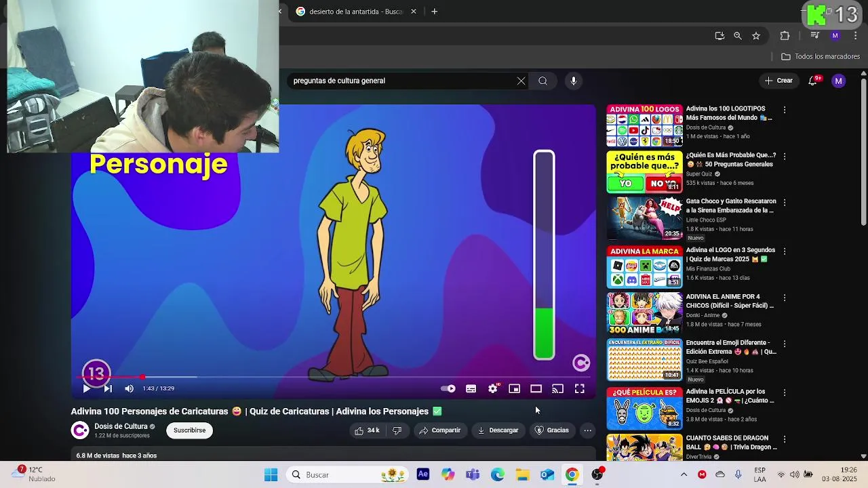Like the video with 34 k likes

pyautogui.click(x=367, y=430)
